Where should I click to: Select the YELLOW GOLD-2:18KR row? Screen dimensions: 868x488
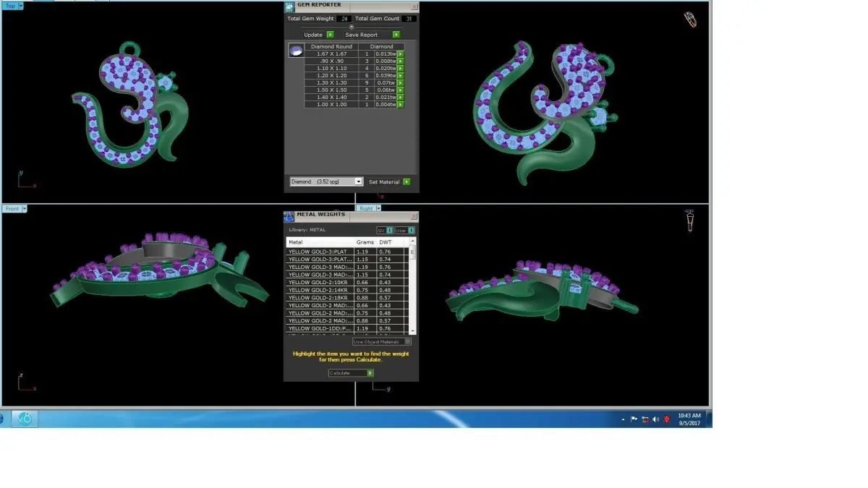pyautogui.click(x=347, y=298)
